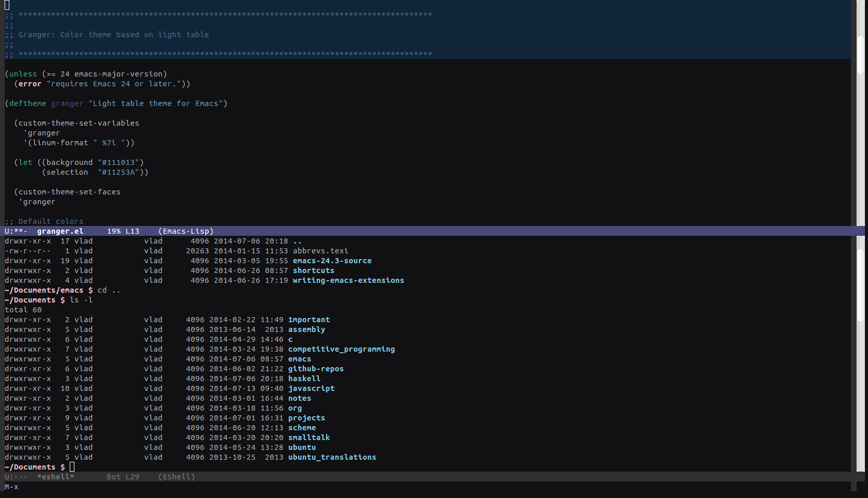The height and width of the screenshot is (498, 868).
Task: Click the javascript directory name
Action: coord(312,388)
